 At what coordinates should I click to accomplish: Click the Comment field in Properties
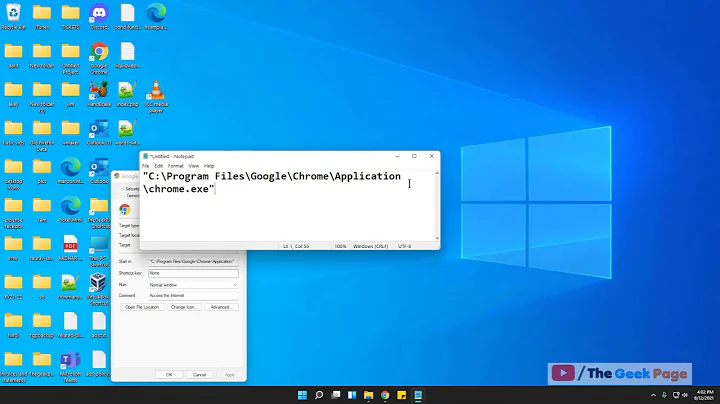coord(193,296)
